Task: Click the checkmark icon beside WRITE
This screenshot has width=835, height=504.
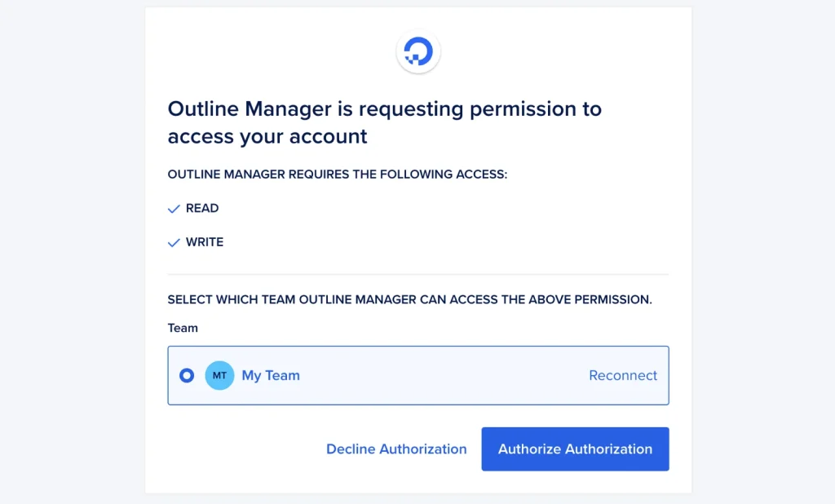Action: [173, 243]
